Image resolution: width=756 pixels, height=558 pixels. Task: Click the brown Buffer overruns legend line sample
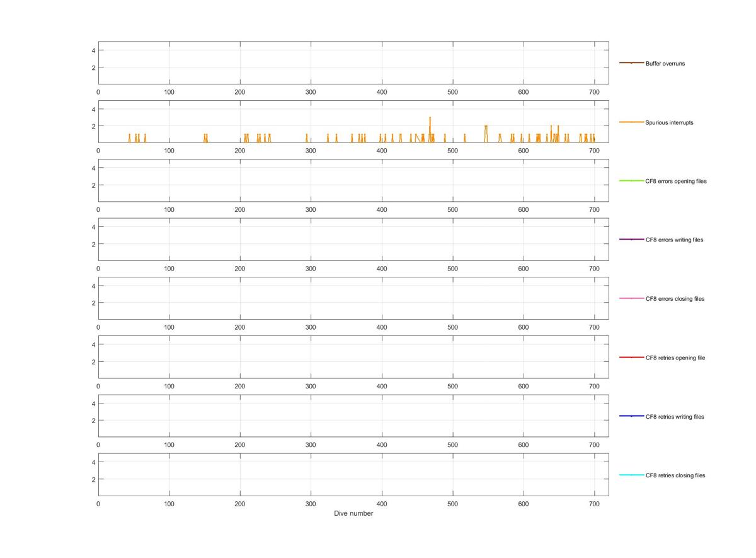click(x=631, y=63)
